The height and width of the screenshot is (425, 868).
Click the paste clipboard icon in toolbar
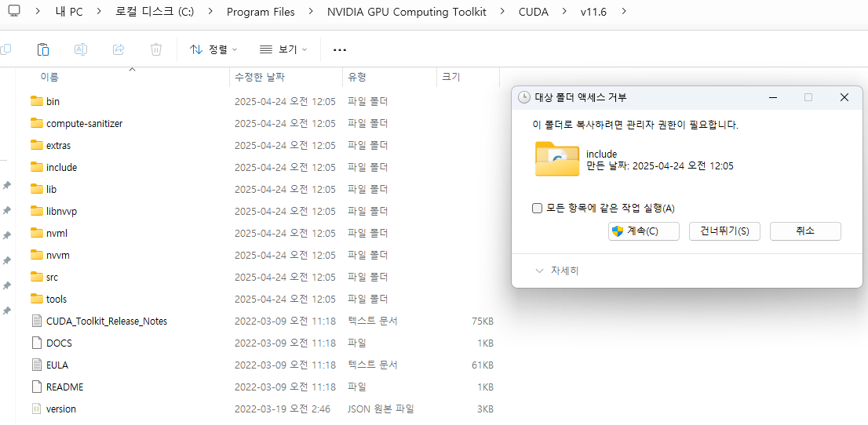tap(42, 49)
